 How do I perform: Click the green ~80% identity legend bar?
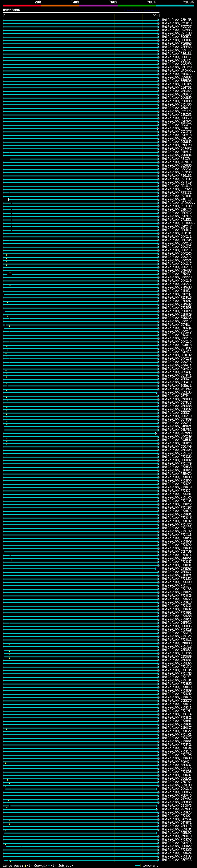tap(136, 6)
